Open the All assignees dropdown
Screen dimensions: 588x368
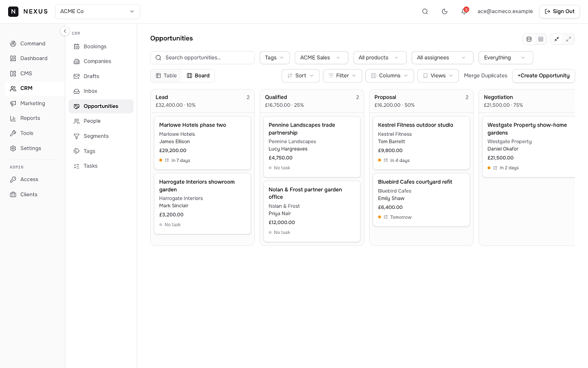(x=443, y=57)
